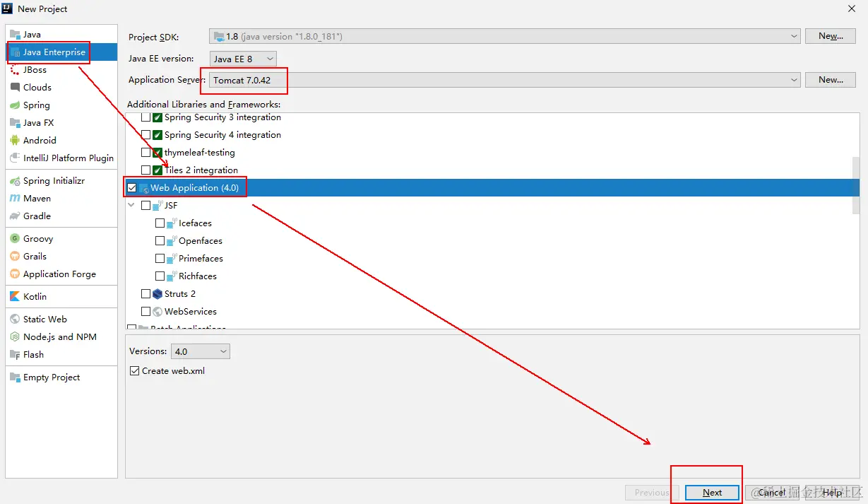
Task: Select the Web Application (4.0) row text
Action: (194, 188)
